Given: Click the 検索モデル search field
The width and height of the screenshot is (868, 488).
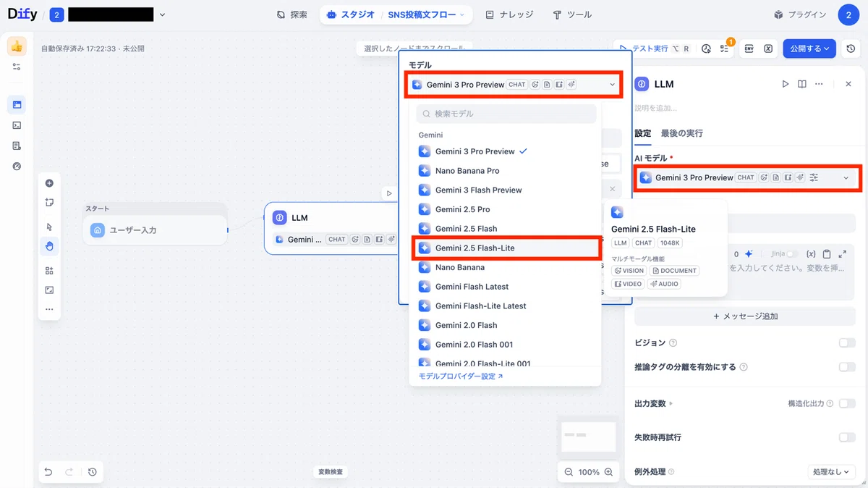Looking at the screenshot, I should (x=506, y=114).
